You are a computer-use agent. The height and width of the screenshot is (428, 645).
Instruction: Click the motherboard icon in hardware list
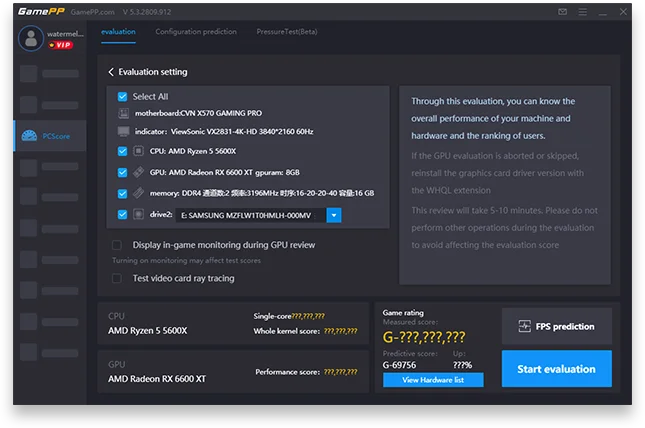(123, 114)
